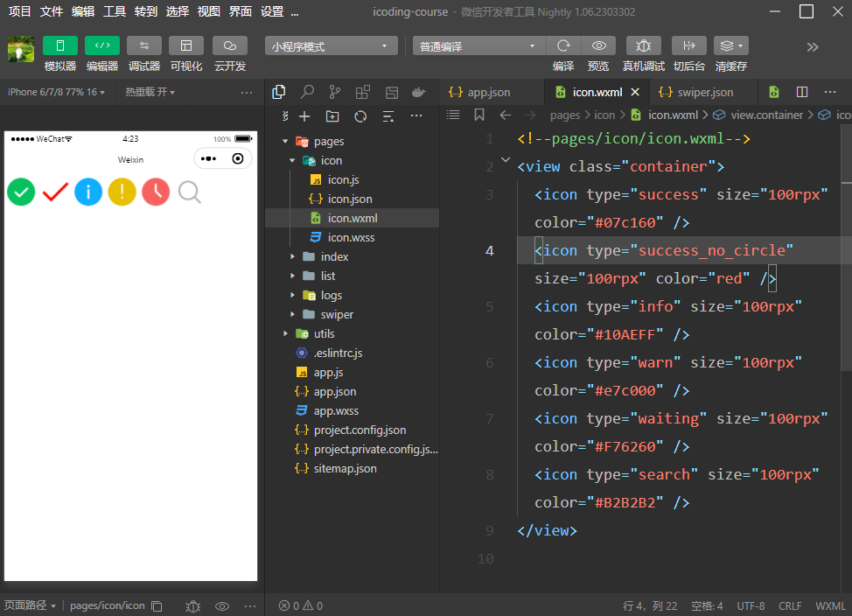Open the 工具 menu
Image resolution: width=852 pixels, height=616 pixels.
click(114, 11)
